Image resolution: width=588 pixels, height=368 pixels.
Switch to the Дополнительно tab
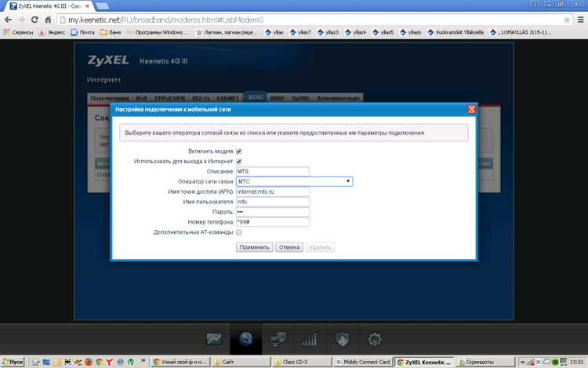pos(338,98)
